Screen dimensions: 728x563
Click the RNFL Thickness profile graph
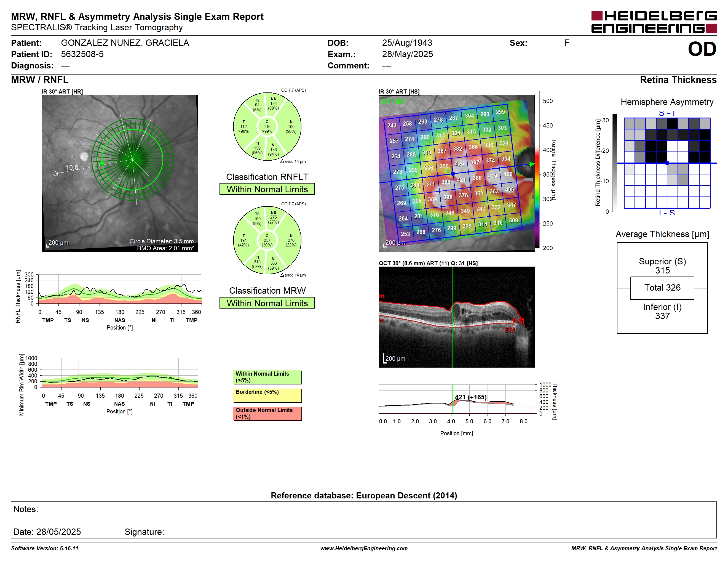pyautogui.click(x=120, y=289)
